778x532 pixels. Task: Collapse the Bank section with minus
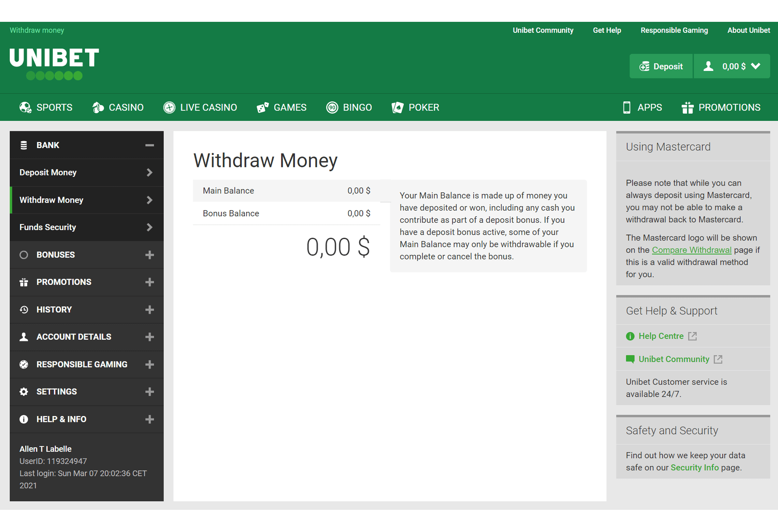(149, 145)
